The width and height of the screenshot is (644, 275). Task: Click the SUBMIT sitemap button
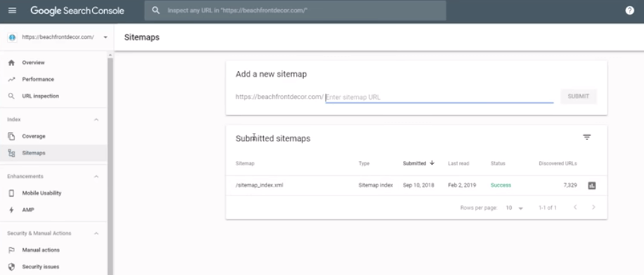pyautogui.click(x=579, y=96)
